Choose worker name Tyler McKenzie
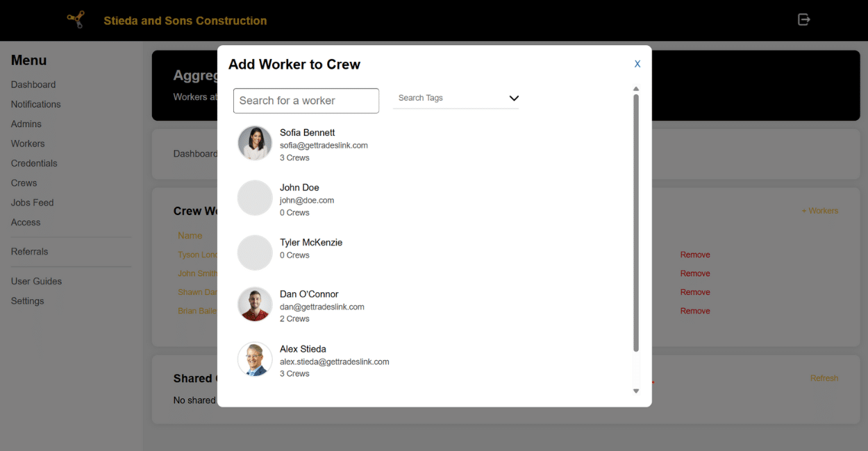 (x=311, y=242)
